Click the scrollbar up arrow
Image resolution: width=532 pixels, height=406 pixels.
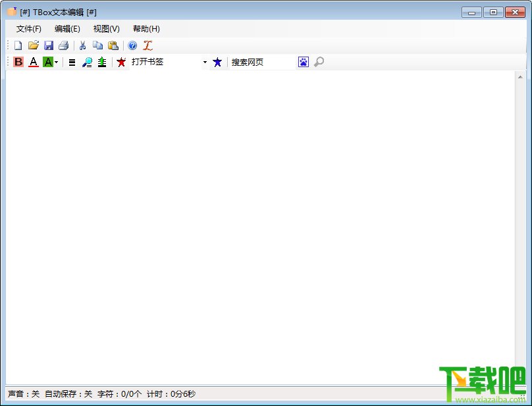(x=520, y=77)
